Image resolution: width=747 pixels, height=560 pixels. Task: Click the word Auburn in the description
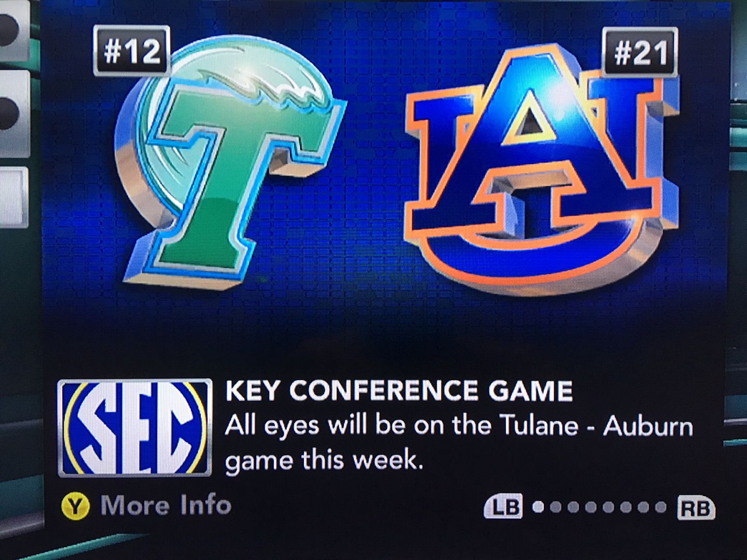click(648, 426)
